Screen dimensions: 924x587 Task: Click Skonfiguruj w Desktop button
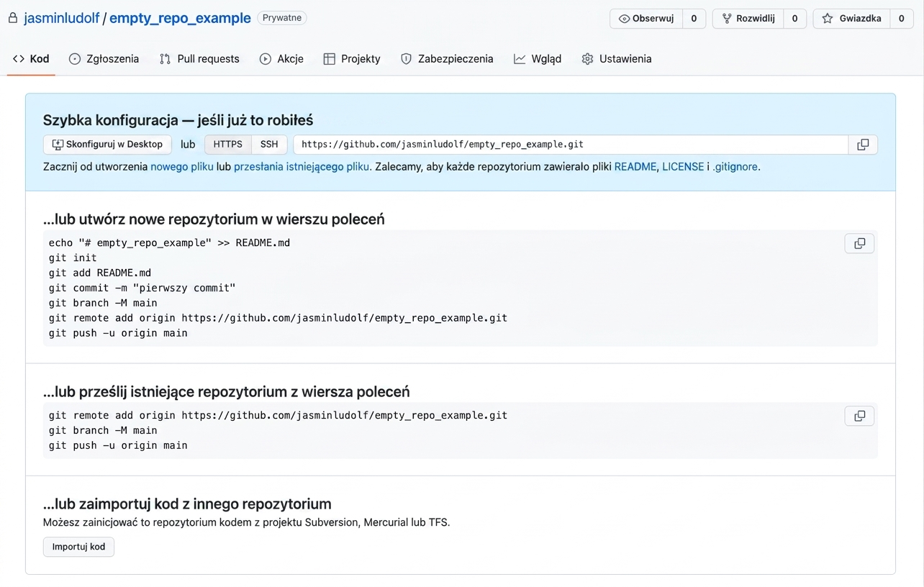pos(107,145)
